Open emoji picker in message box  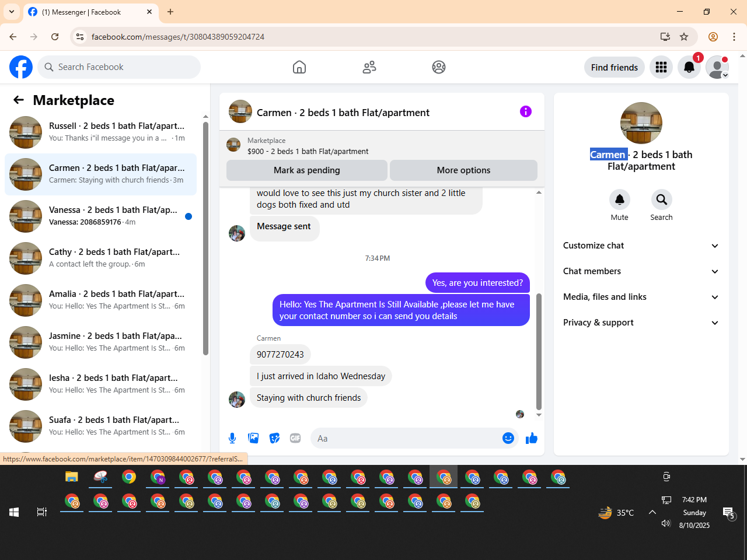pos(508,438)
